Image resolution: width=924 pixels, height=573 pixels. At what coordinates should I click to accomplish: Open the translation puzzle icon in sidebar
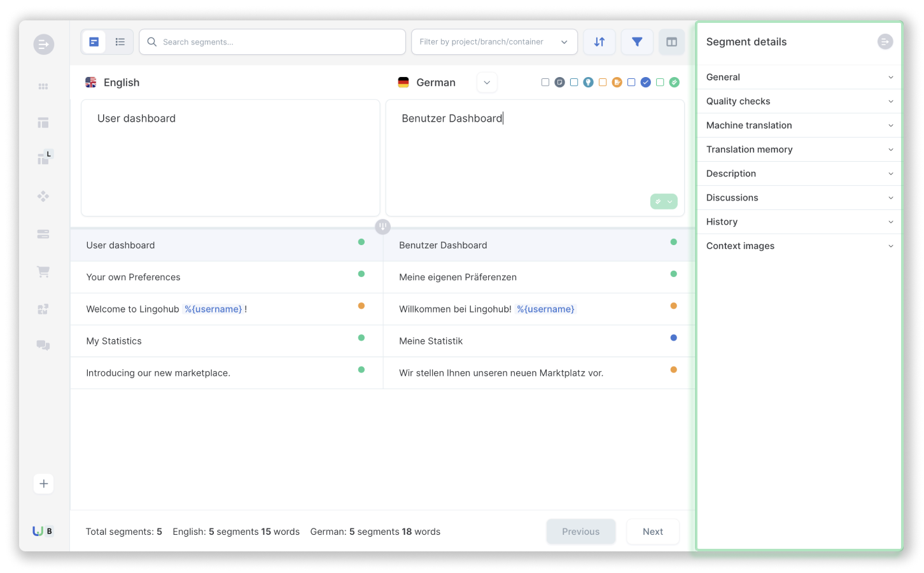tap(43, 309)
